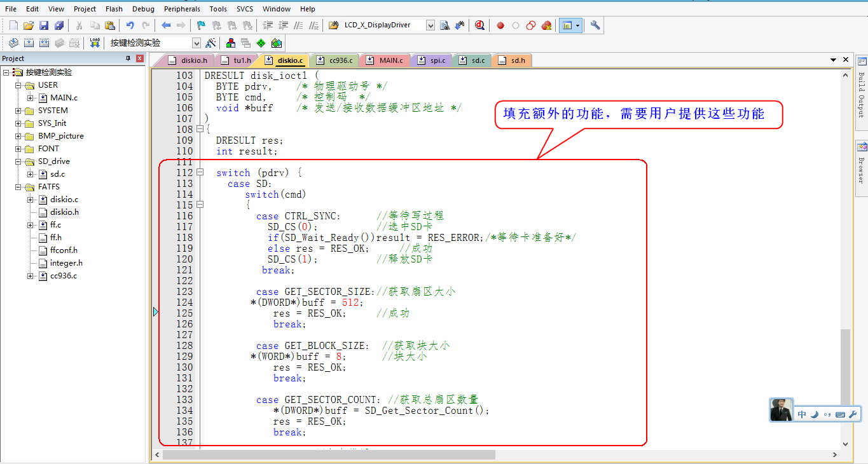Open the Peripherals menu

pyautogui.click(x=182, y=8)
